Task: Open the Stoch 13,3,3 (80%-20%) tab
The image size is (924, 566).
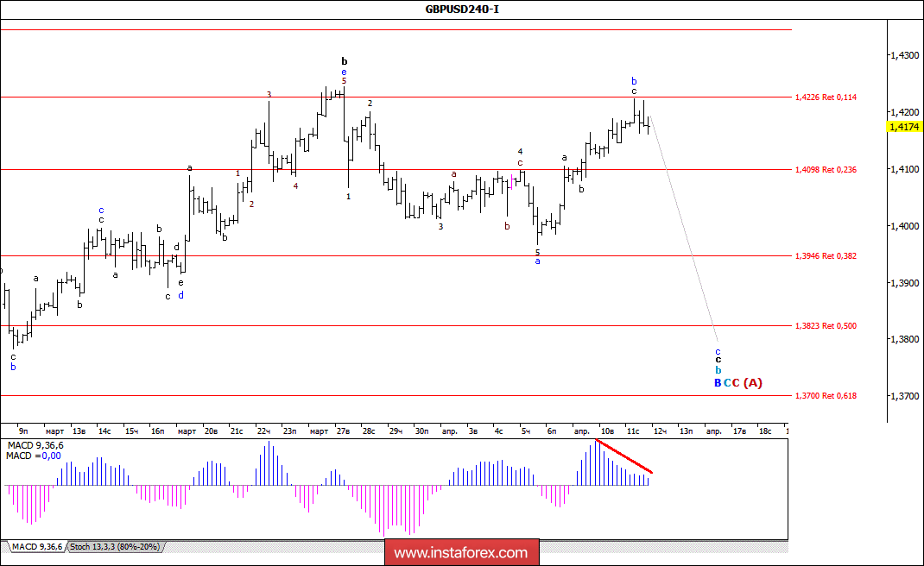Action: (115, 547)
